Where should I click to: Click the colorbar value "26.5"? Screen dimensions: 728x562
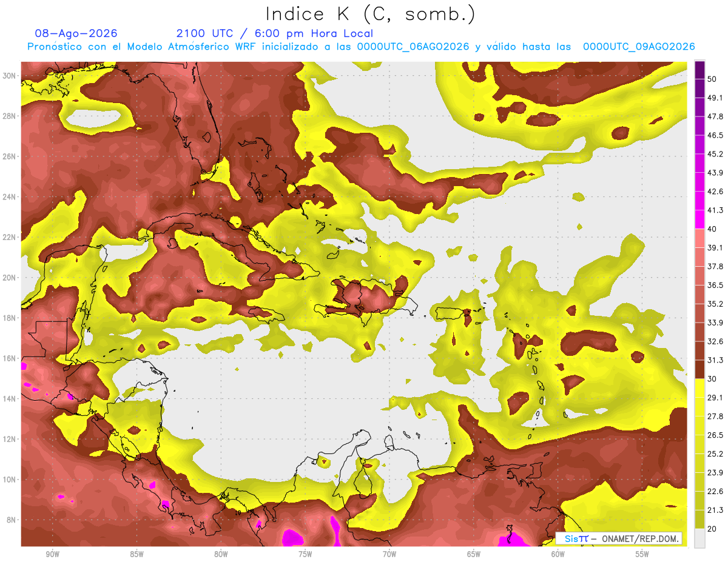(x=715, y=435)
